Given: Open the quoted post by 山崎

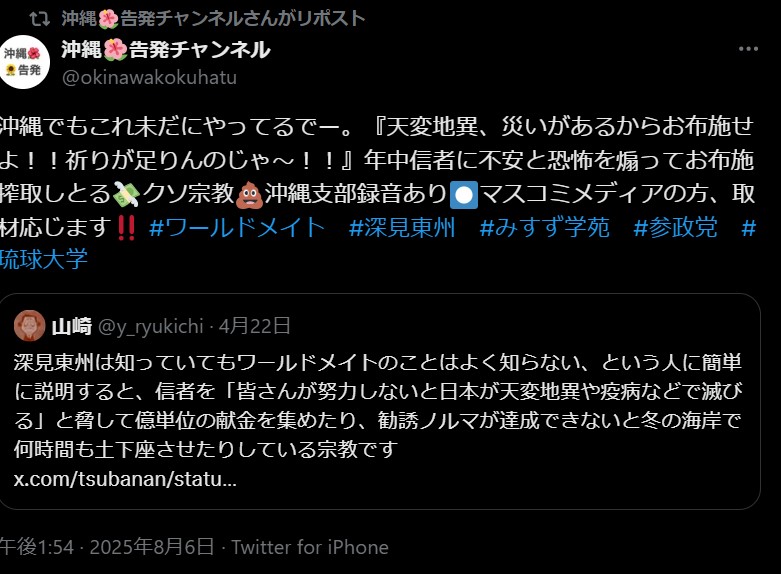Looking at the screenshot, I should coord(380,401).
